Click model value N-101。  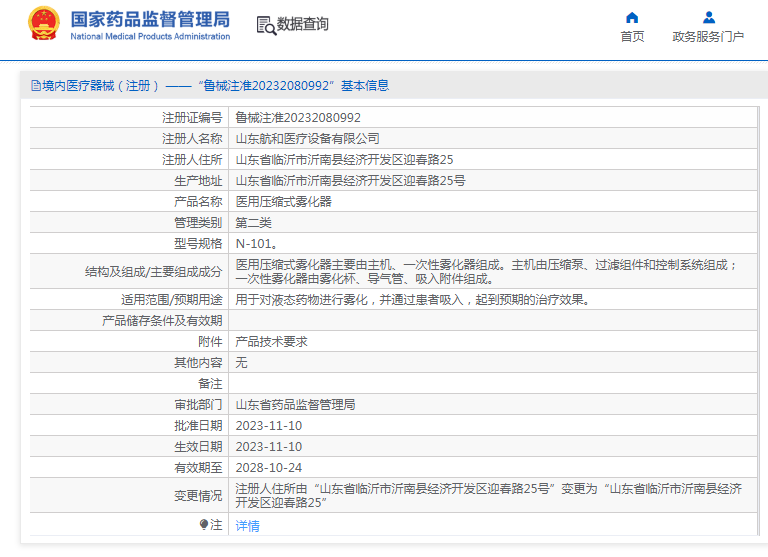[257, 244]
